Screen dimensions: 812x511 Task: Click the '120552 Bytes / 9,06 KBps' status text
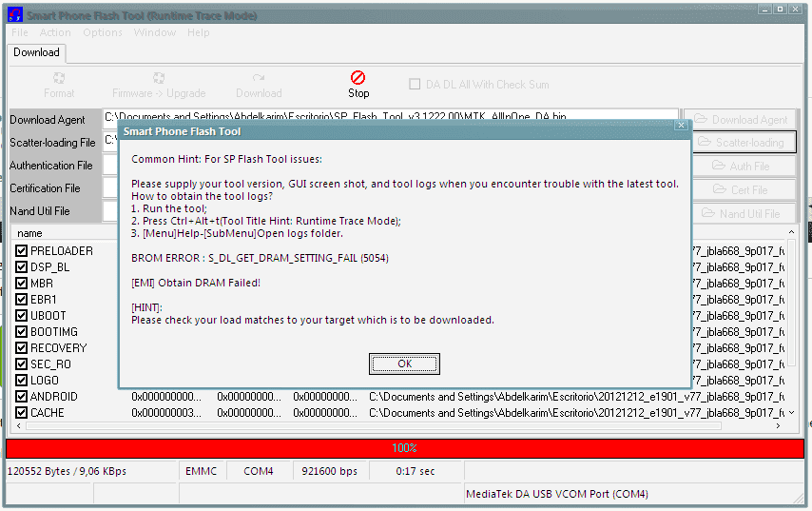[67, 471]
